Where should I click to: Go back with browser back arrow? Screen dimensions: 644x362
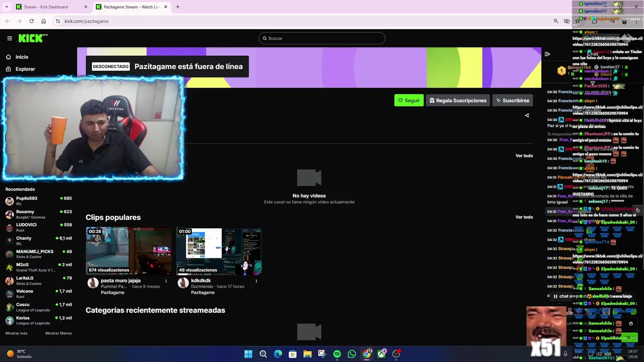coord(7,21)
